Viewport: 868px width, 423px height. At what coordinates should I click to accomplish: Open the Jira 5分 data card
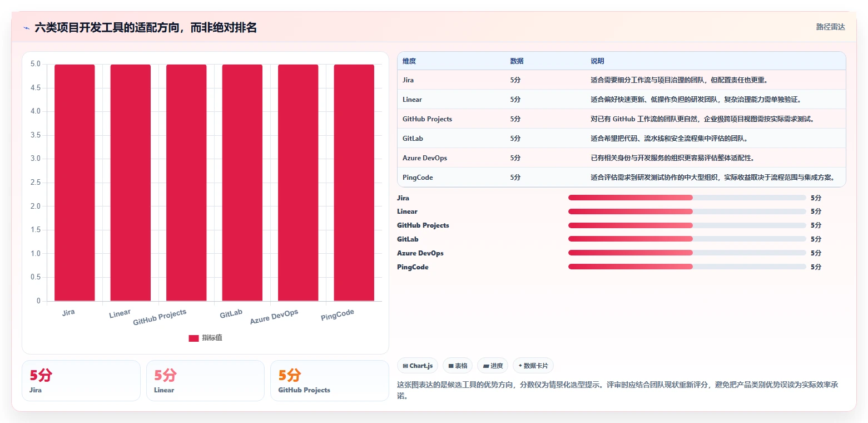pos(81,381)
